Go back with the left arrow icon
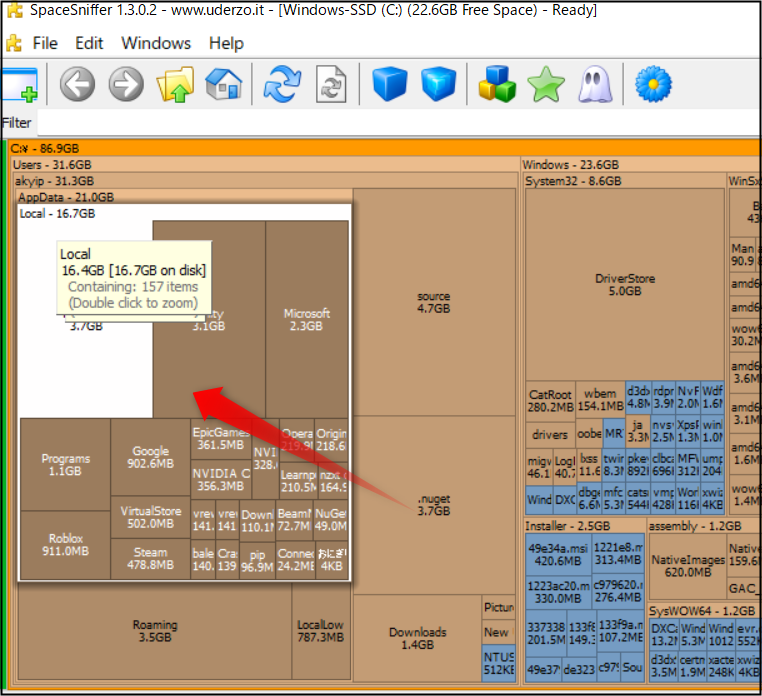The height and width of the screenshot is (696, 762). [77, 84]
